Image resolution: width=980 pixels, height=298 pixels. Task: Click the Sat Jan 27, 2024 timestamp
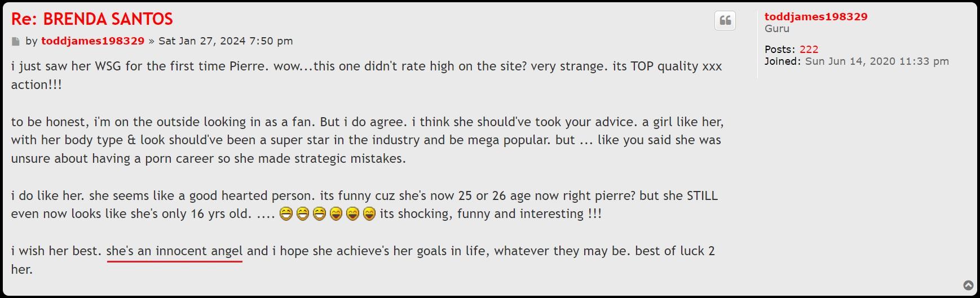[226, 41]
